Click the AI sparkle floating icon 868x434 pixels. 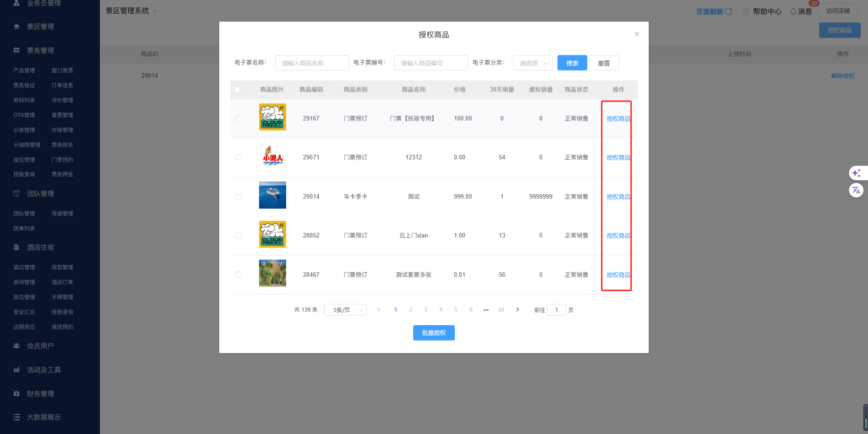[x=856, y=173]
